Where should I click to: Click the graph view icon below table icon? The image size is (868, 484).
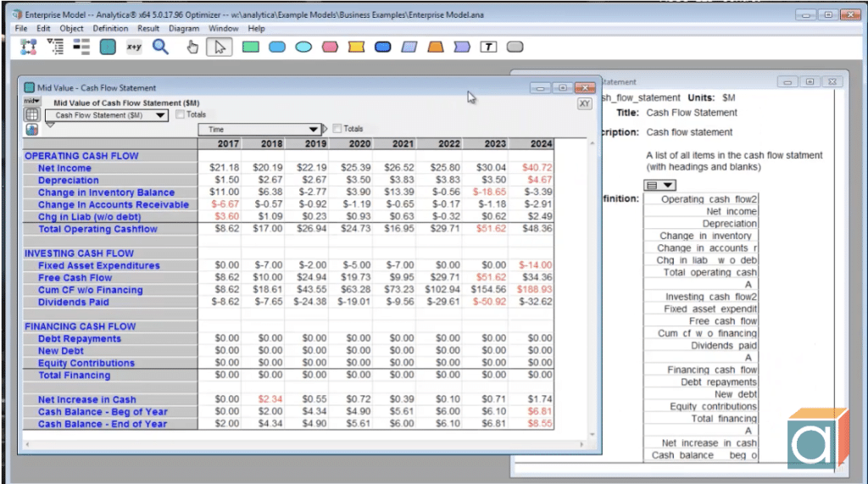(x=31, y=129)
